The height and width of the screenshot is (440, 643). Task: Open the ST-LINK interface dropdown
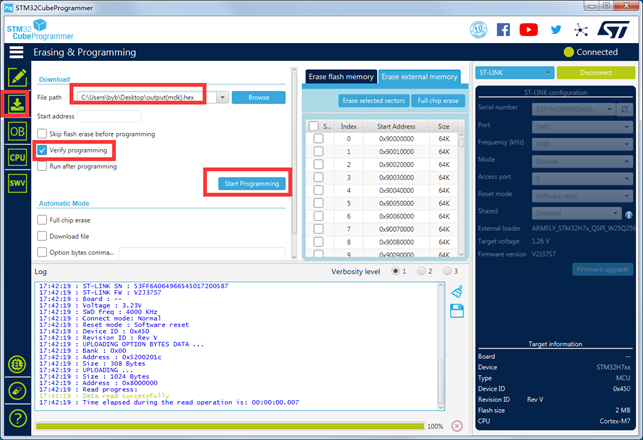(515, 73)
